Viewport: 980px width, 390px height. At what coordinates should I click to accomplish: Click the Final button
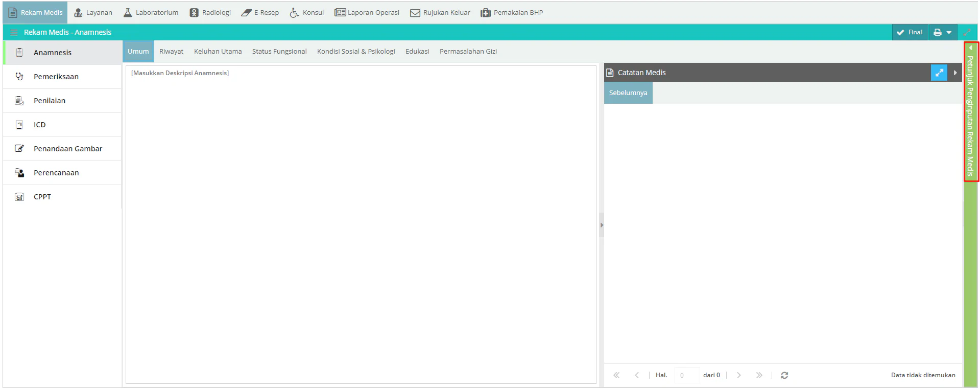coord(910,32)
